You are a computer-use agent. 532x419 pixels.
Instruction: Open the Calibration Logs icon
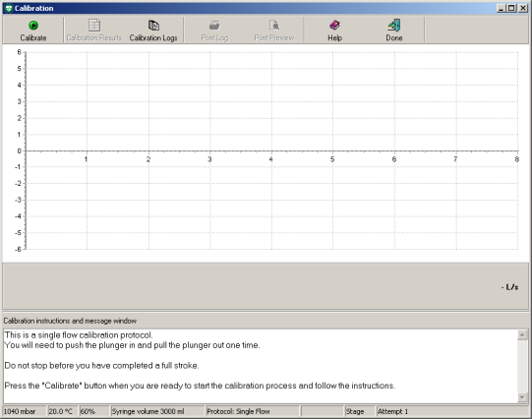(x=153, y=26)
